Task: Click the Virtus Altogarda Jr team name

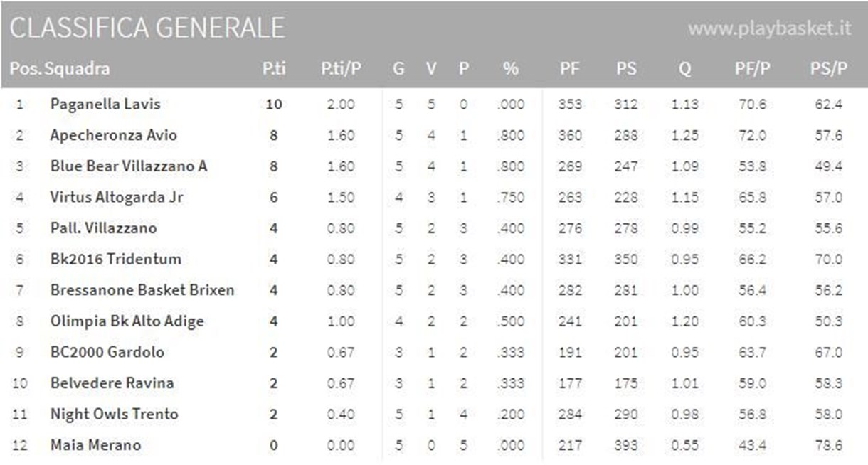Action: [117, 197]
